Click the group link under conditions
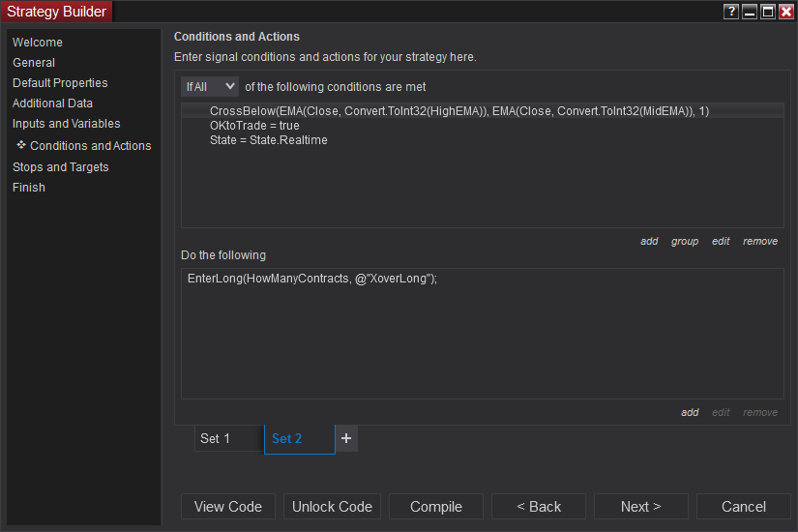Screen dimensions: 798x532 tap(685, 242)
